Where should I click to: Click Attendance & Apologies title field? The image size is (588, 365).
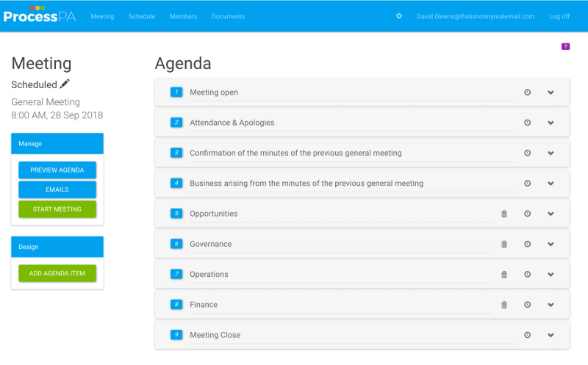coord(353,123)
